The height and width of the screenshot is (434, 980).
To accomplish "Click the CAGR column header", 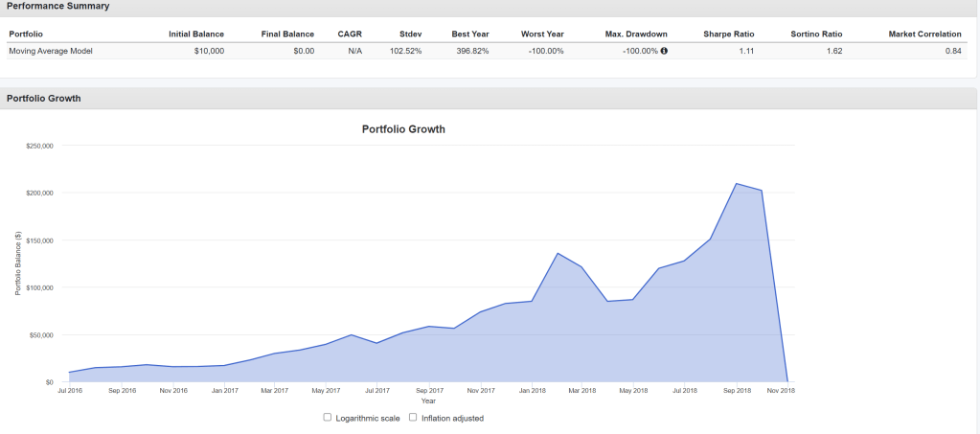I will pos(350,34).
